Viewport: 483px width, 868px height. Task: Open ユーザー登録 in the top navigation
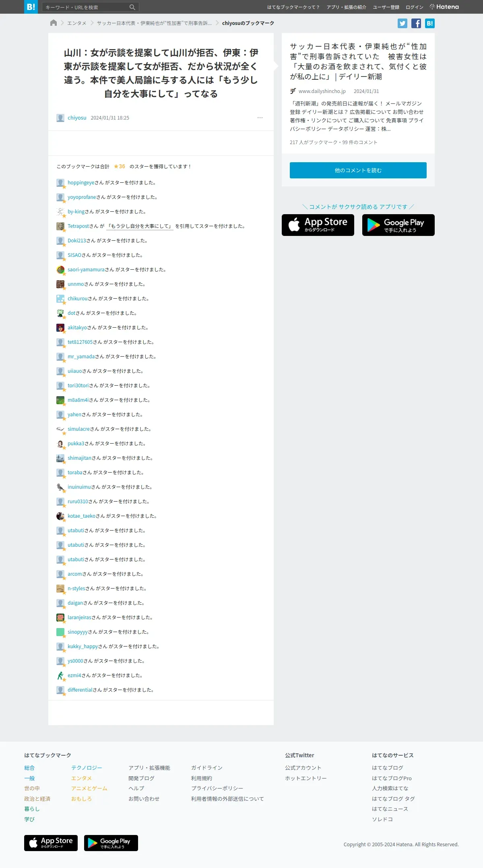(386, 7)
